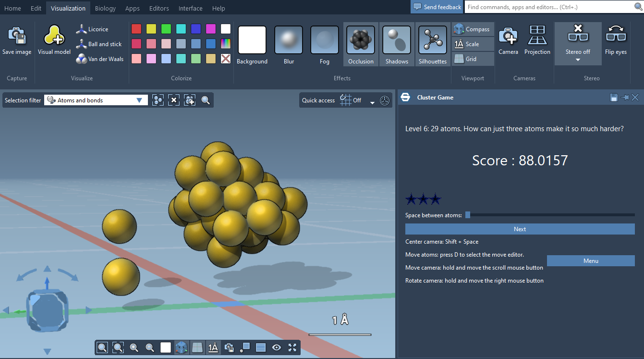The height and width of the screenshot is (359, 644).
Task: Click the magnifier icon beside selection filter
Action: pos(206,100)
